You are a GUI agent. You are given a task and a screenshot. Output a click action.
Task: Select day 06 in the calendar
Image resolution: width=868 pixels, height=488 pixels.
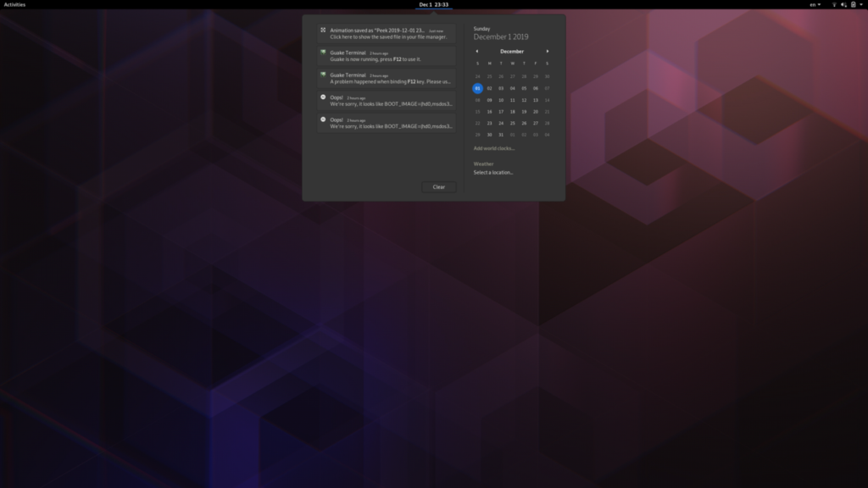point(536,88)
